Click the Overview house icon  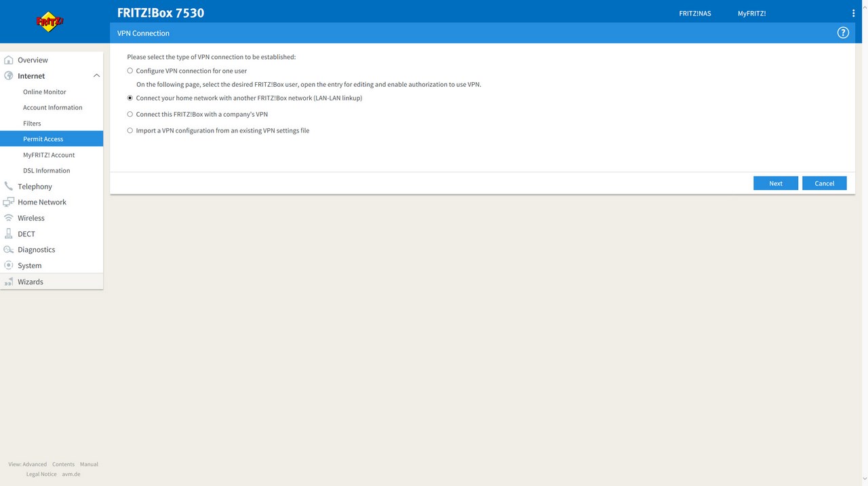coord(9,60)
